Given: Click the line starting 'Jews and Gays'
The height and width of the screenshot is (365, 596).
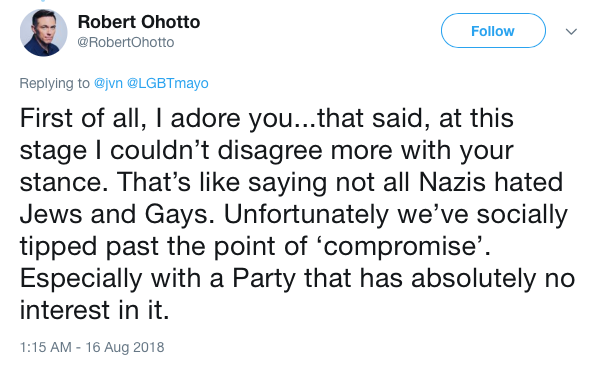Looking at the screenshot, I should tap(293, 214).
